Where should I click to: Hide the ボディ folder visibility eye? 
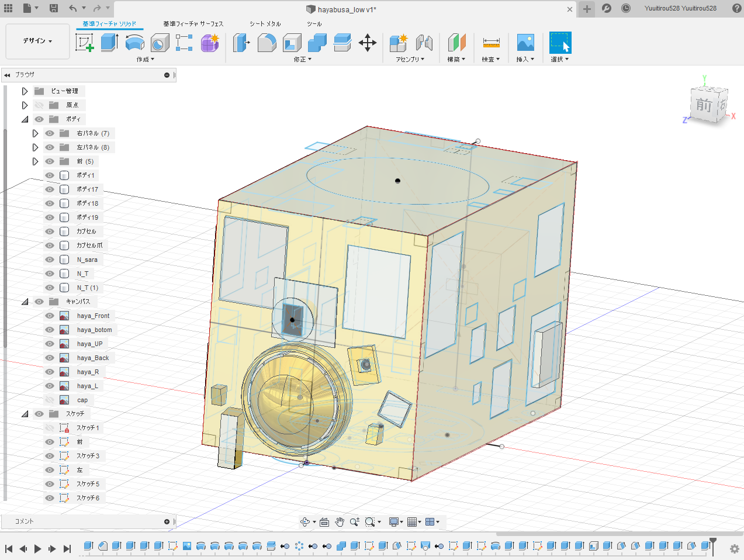point(39,119)
